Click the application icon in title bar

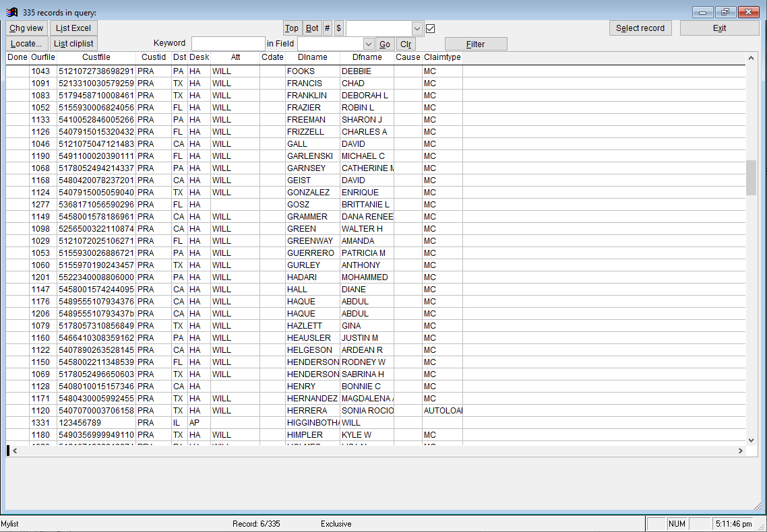[12, 12]
